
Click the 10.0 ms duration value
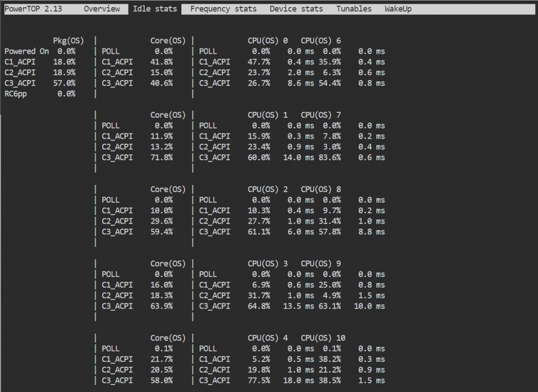[x=370, y=307]
